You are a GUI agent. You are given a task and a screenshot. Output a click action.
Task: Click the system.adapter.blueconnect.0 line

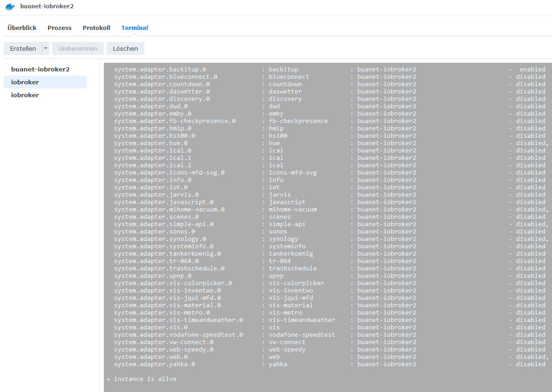(x=166, y=76)
